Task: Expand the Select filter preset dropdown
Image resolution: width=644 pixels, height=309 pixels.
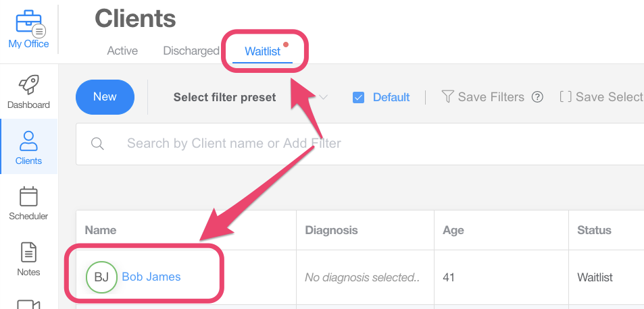Action: click(x=323, y=97)
